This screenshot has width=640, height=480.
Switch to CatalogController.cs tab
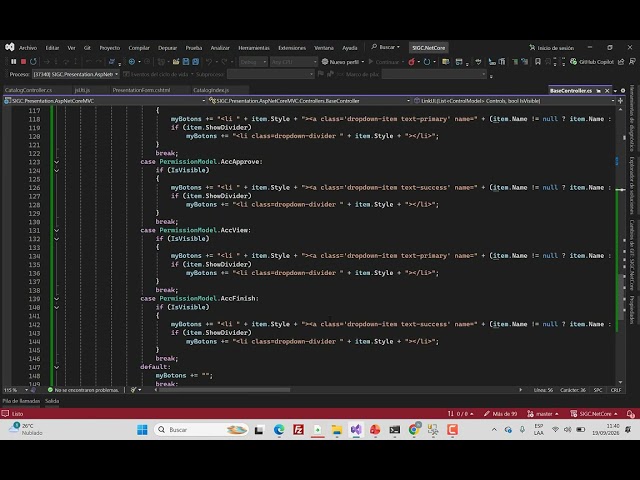pyautogui.click(x=29, y=90)
